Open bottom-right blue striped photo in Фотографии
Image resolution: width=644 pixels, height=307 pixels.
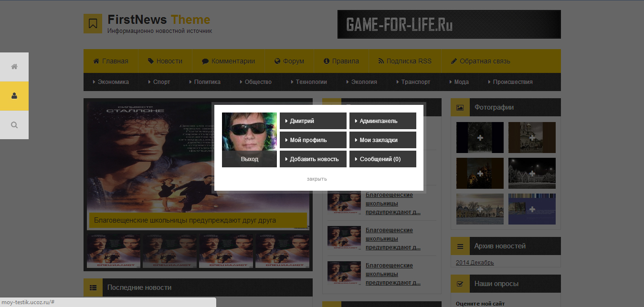(532, 209)
